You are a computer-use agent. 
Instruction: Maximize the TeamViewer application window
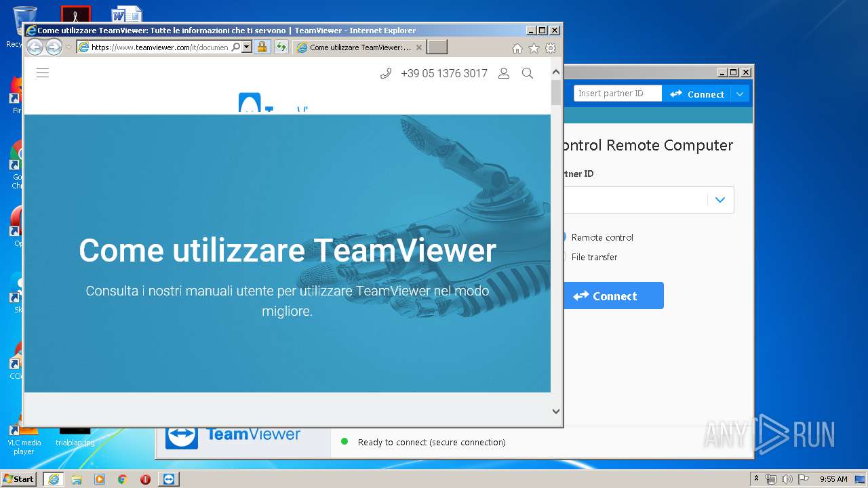pos(734,73)
